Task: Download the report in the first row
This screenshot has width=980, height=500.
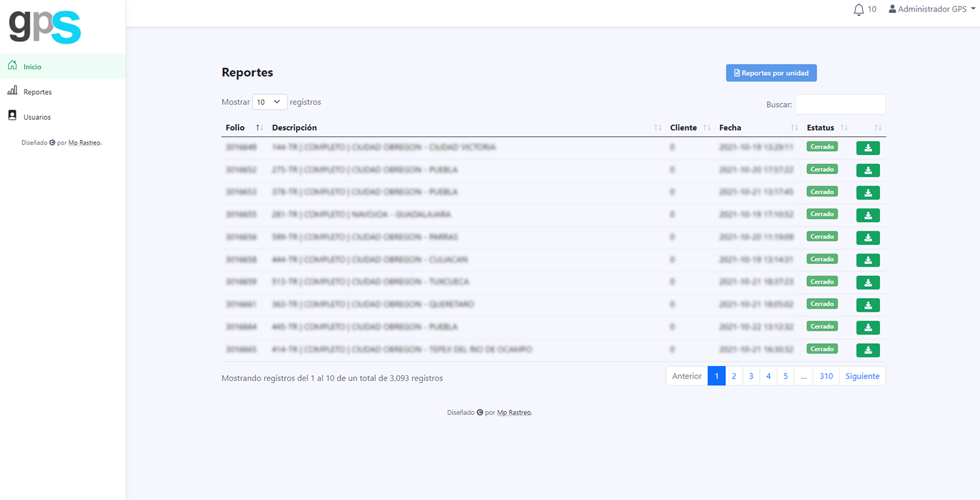Action: (868, 148)
